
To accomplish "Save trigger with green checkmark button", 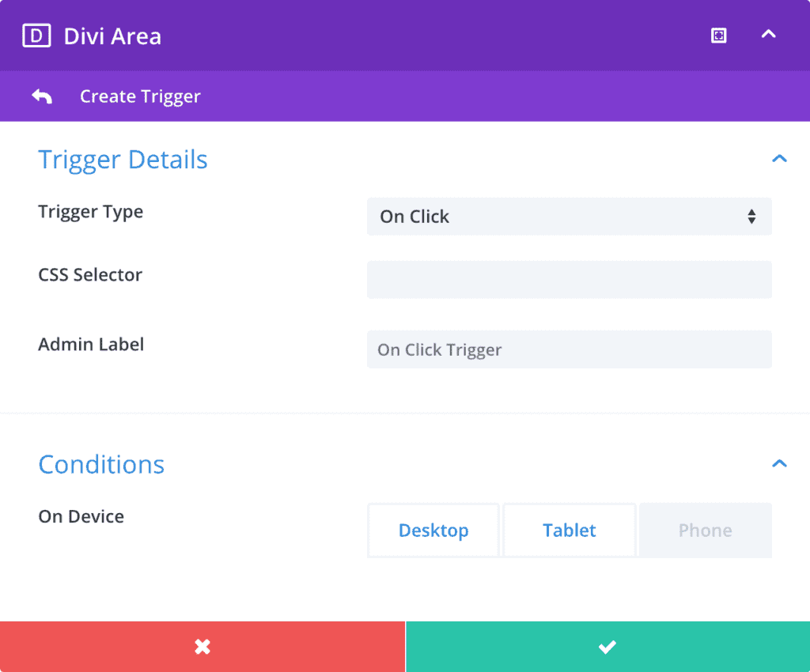I will 608,647.
